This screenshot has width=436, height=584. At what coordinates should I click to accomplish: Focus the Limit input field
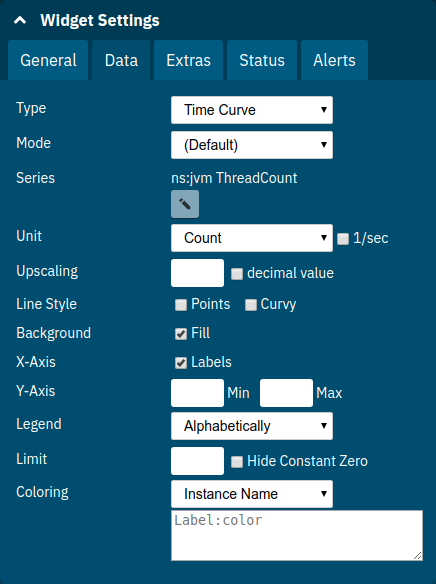pos(197,461)
